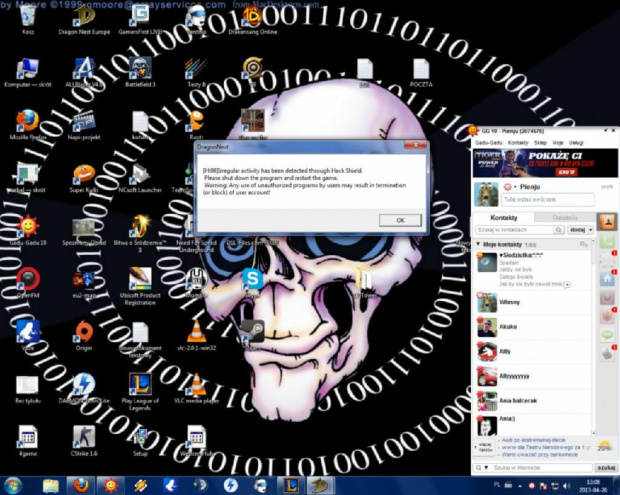Open the POCZTA text file icon
This screenshot has width=620, height=495.
coord(421,72)
